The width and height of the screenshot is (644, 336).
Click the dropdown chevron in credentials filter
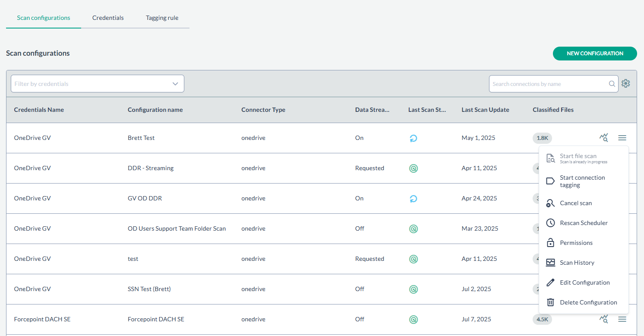175,84
